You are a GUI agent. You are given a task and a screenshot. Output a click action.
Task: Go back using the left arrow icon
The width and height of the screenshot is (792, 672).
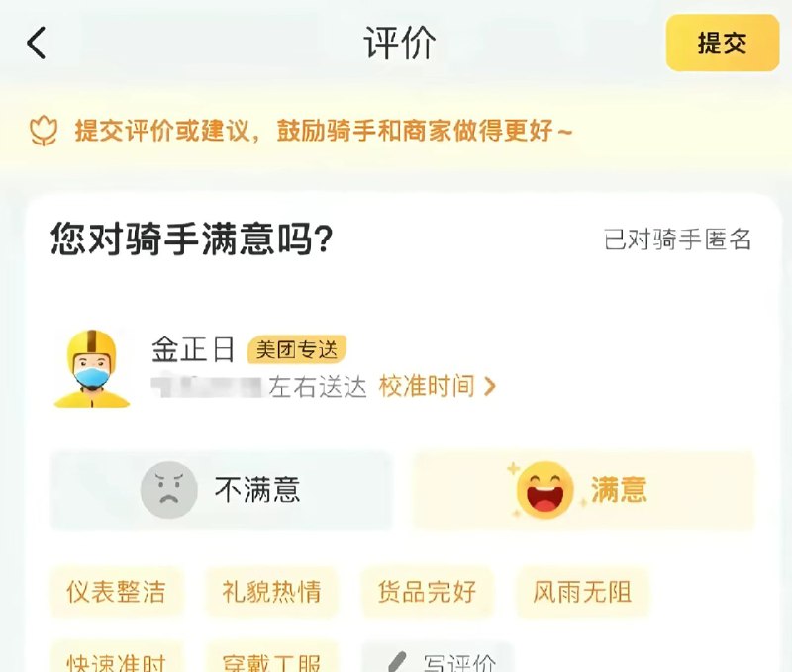(x=37, y=43)
